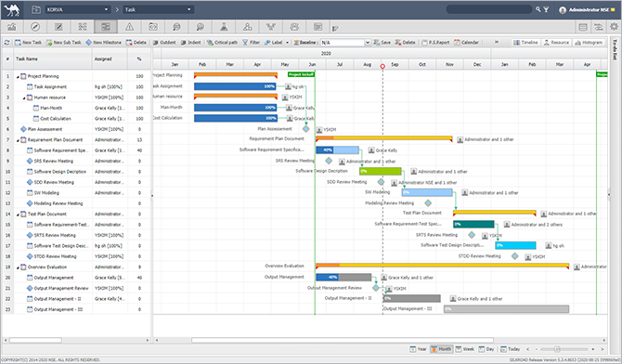Open the compass navigation icon
Image resolution: width=622 pixels, height=364 pixels.
[35, 27]
